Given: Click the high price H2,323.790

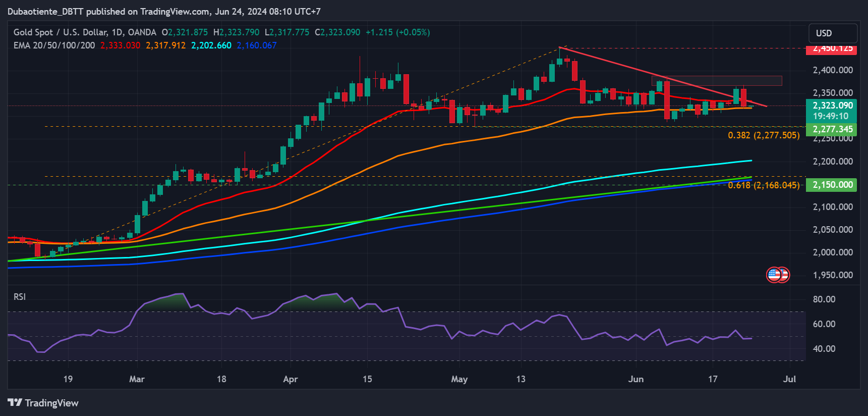Looking at the screenshot, I should [x=236, y=32].
